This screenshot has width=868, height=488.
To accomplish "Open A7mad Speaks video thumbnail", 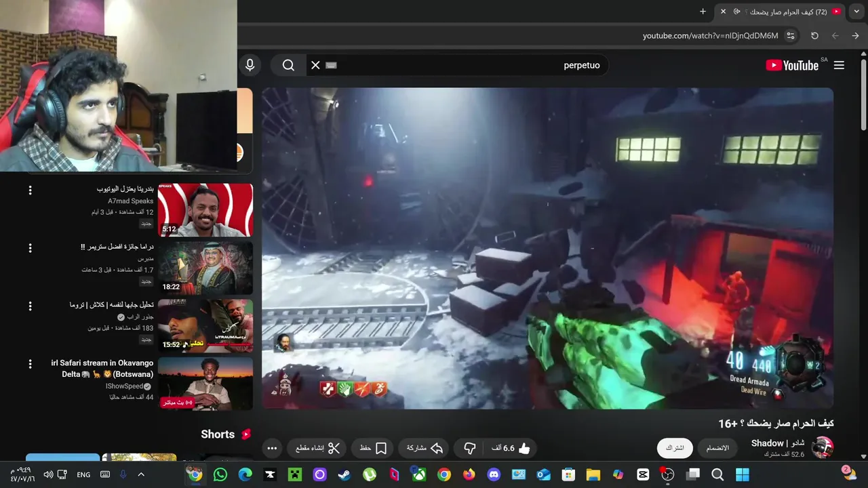I will (205, 209).
